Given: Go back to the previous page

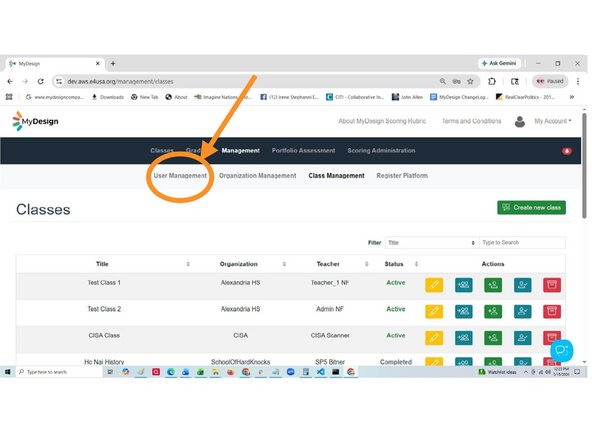Looking at the screenshot, I should click(x=10, y=81).
